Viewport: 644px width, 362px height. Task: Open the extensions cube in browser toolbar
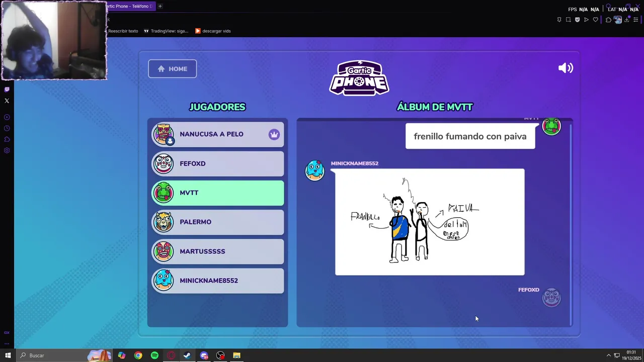pos(608,20)
